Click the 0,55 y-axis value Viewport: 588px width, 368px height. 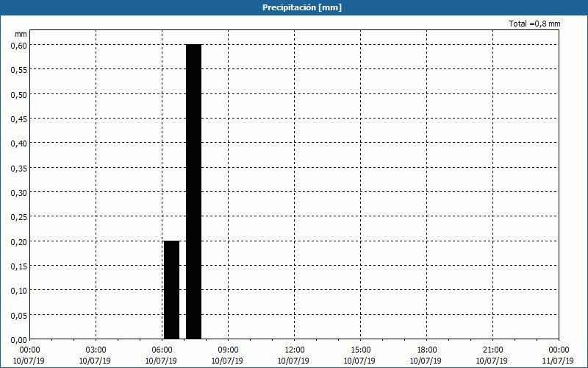(x=19, y=70)
